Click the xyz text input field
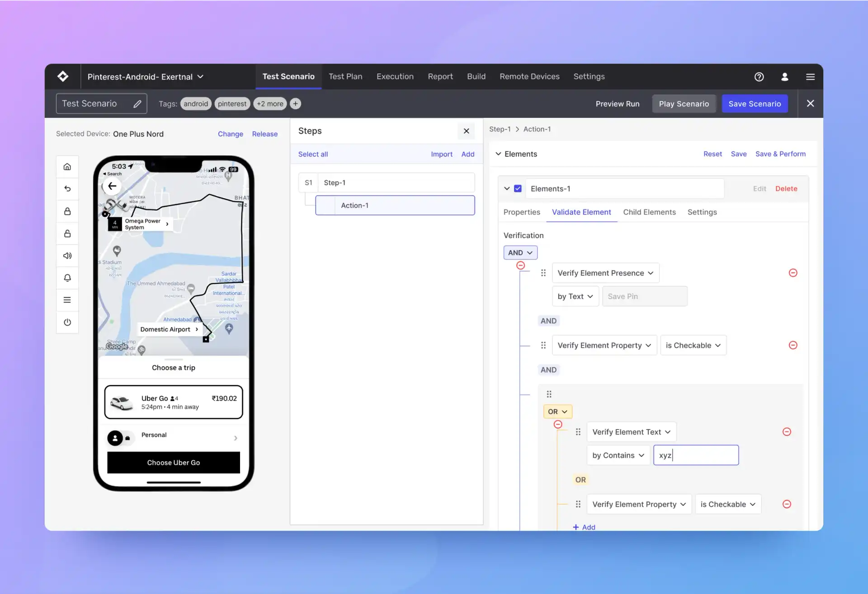This screenshot has width=868, height=594. click(x=696, y=455)
